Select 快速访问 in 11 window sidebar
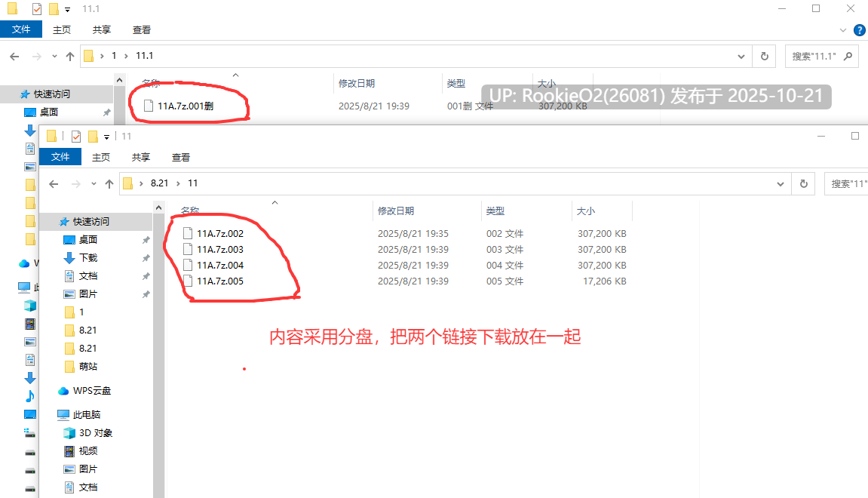The width and height of the screenshot is (868, 498). coord(90,222)
